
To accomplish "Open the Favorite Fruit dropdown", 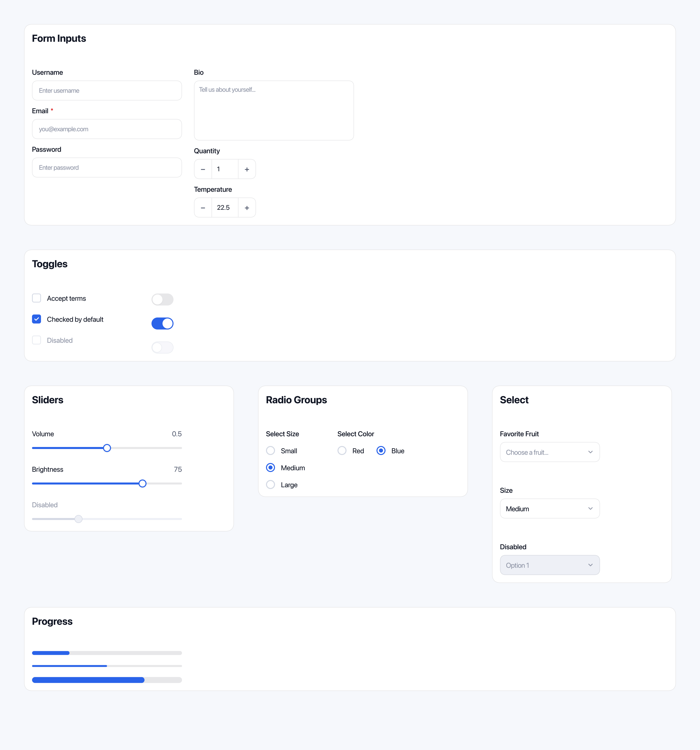I will pos(550,452).
